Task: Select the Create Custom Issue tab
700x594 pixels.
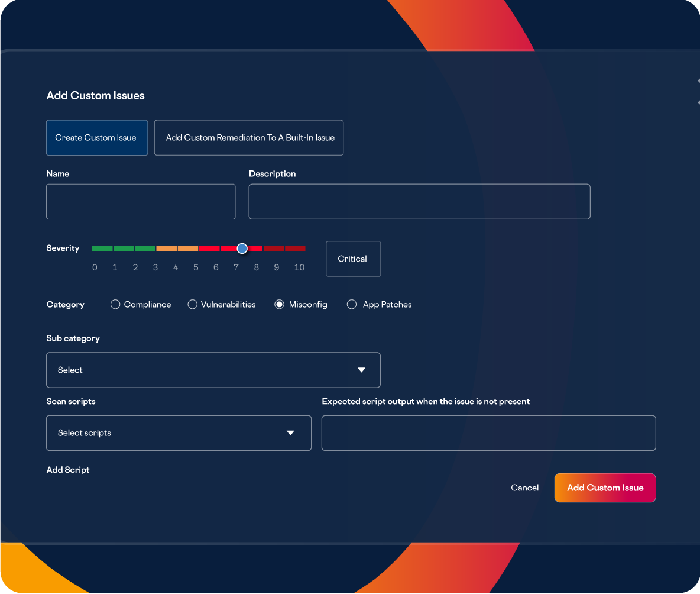Action: tap(97, 138)
